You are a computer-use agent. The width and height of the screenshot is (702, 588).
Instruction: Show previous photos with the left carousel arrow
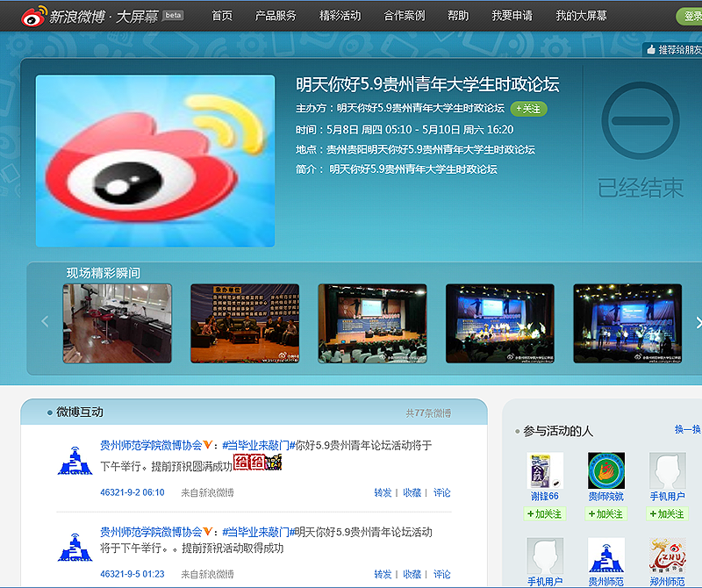click(x=45, y=321)
